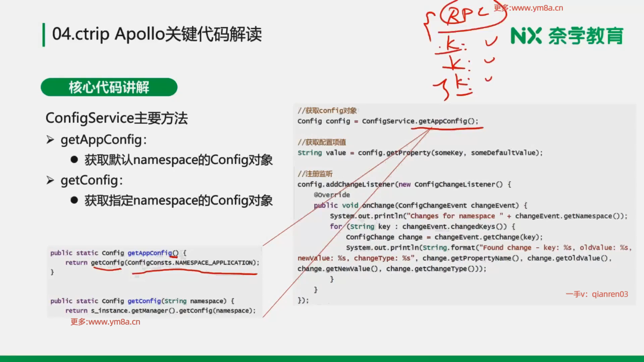The height and width of the screenshot is (362, 644).
Task: Click the arrow bullet before getAppConfig
Action: [x=50, y=140]
